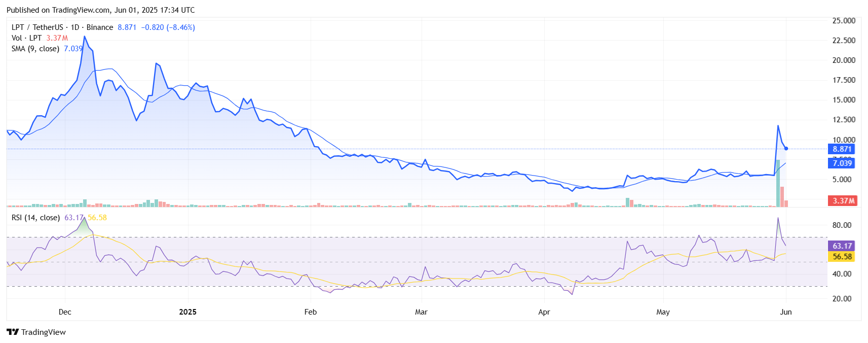Click the Mar label on the time axis
The image size is (868, 343).
[421, 312]
